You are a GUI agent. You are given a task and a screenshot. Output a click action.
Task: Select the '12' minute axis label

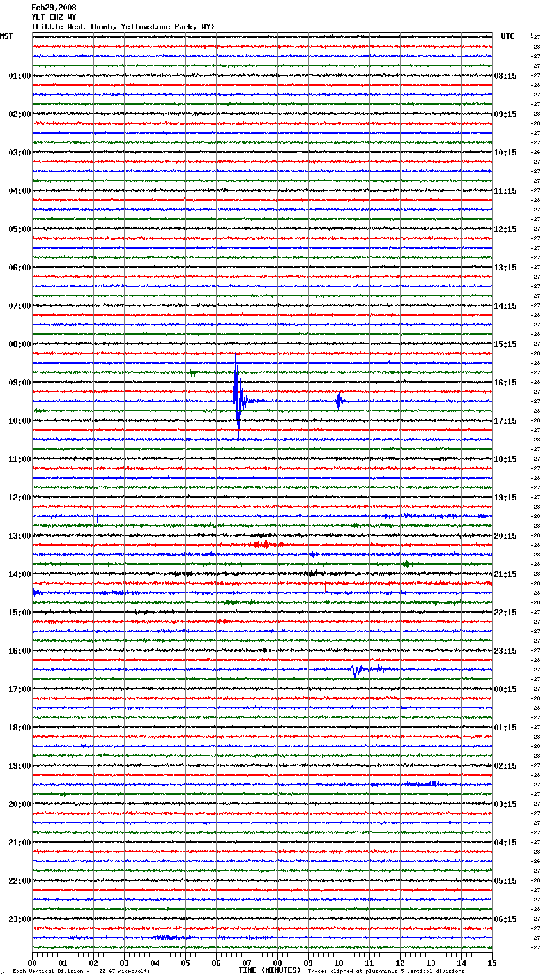(400, 963)
